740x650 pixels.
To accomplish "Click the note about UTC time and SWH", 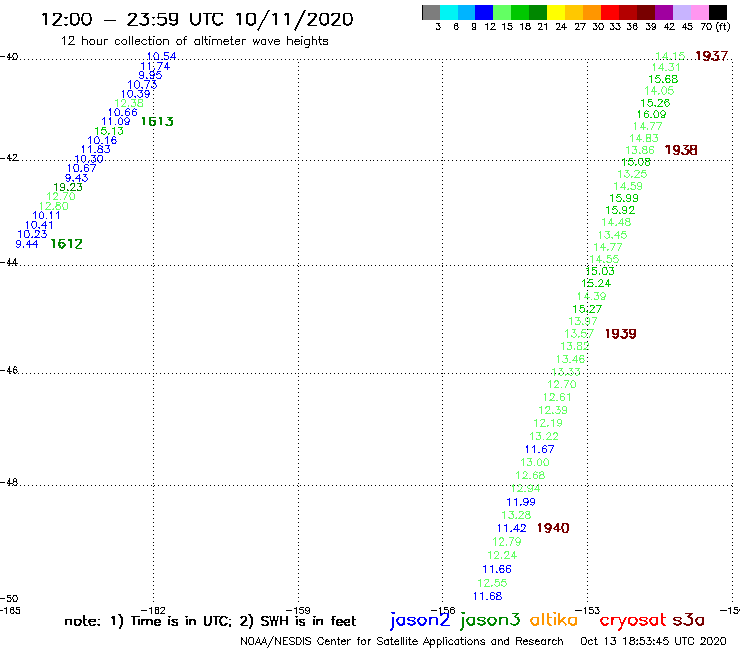I will tap(210, 621).
